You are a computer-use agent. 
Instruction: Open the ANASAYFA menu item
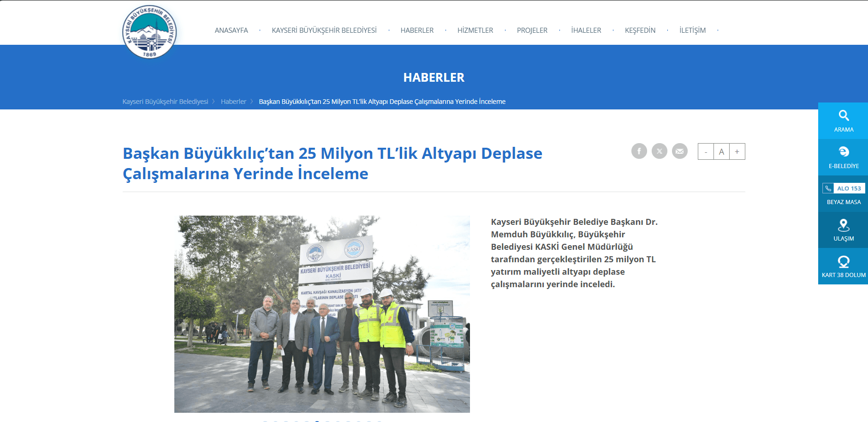click(231, 30)
